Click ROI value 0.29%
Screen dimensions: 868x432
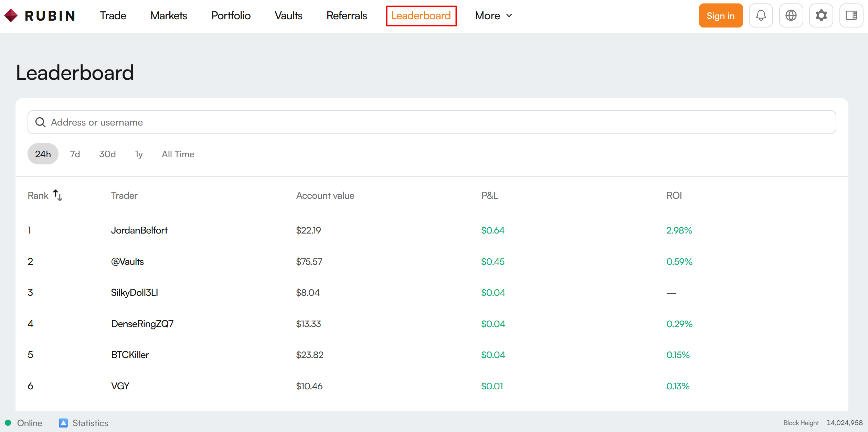pyautogui.click(x=679, y=324)
